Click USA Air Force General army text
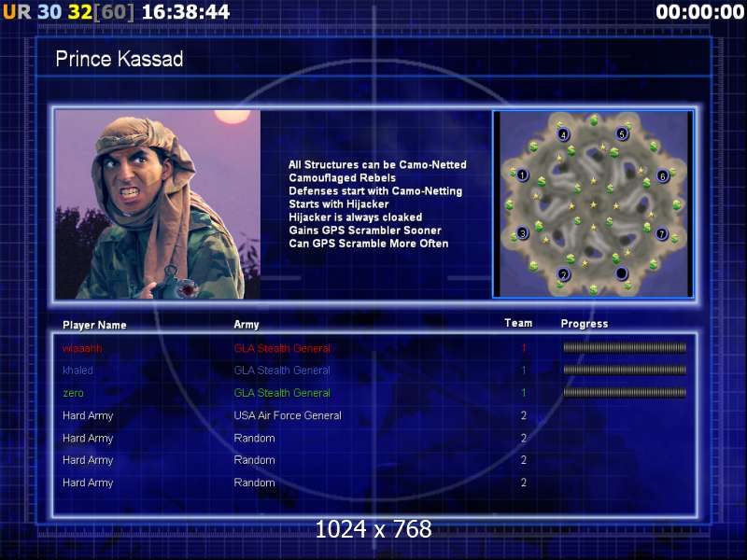The image size is (747, 560). pos(288,415)
